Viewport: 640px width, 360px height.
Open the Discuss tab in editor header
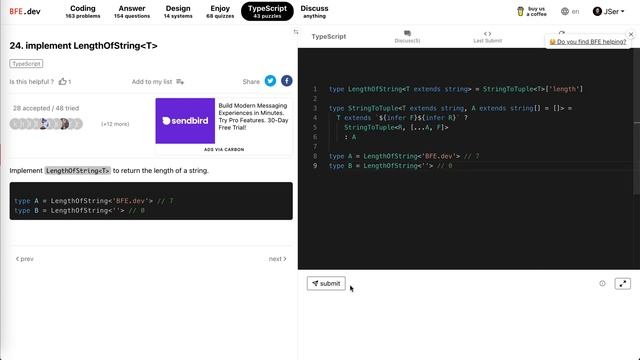click(407, 36)
